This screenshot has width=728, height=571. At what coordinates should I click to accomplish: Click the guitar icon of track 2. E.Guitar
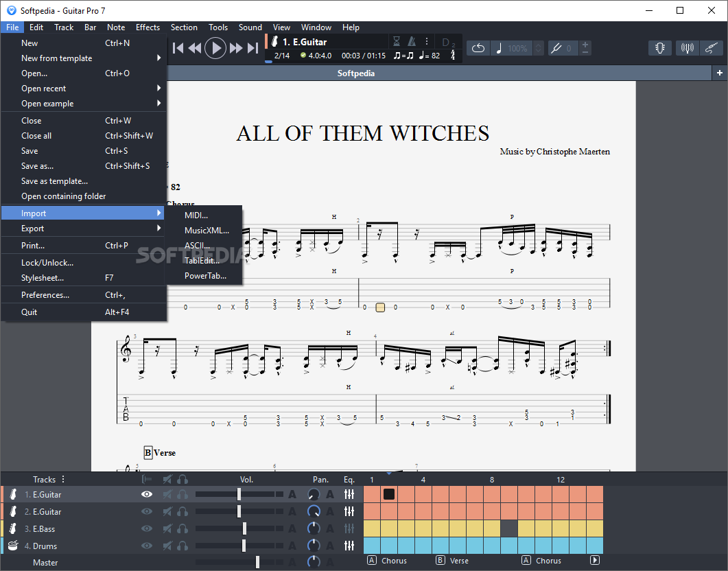click(14, 511)
